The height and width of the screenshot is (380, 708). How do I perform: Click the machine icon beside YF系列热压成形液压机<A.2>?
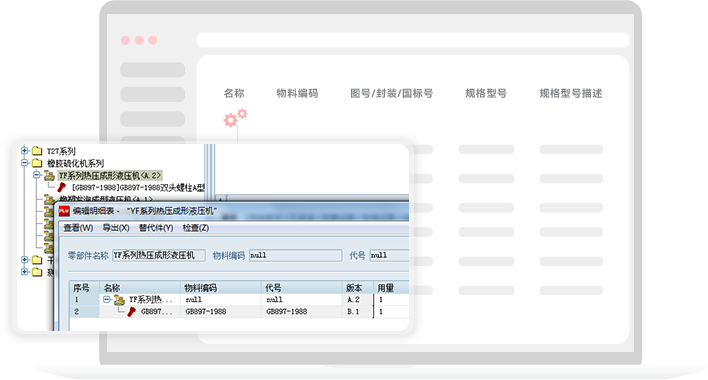49,175
